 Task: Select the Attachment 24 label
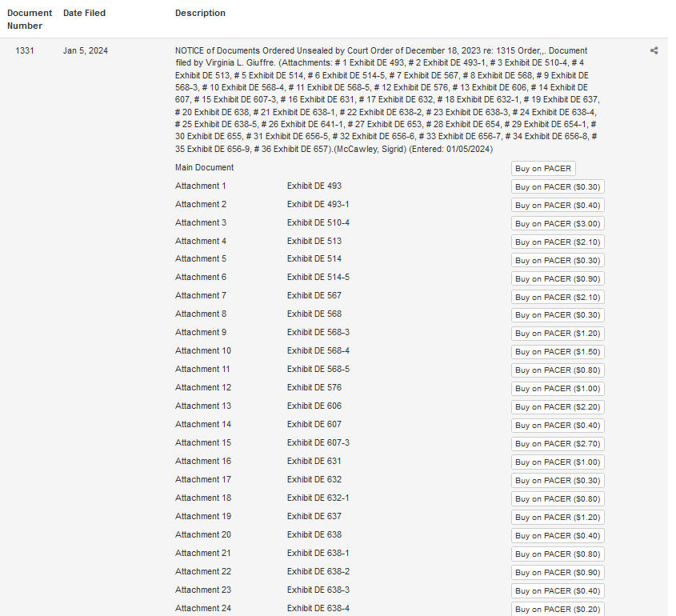pyautogui.click(x=203, y=608)
